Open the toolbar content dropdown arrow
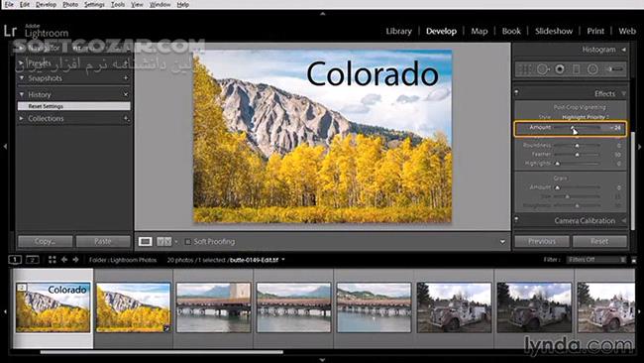644x363 pixels. coord(502,242)
